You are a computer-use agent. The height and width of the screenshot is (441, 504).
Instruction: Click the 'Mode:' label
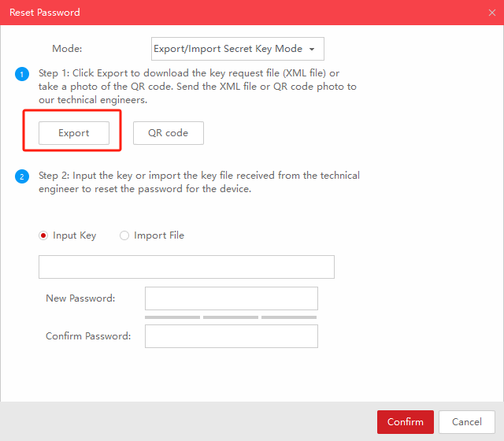point(67,49)
